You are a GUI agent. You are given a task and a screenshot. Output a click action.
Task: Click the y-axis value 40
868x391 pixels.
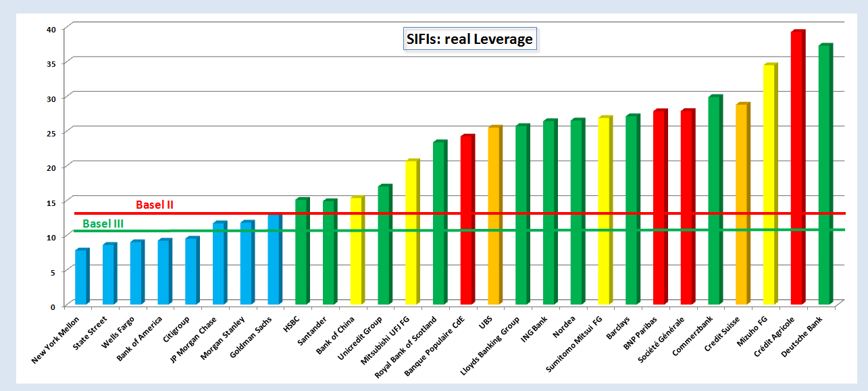coord(51,28)
